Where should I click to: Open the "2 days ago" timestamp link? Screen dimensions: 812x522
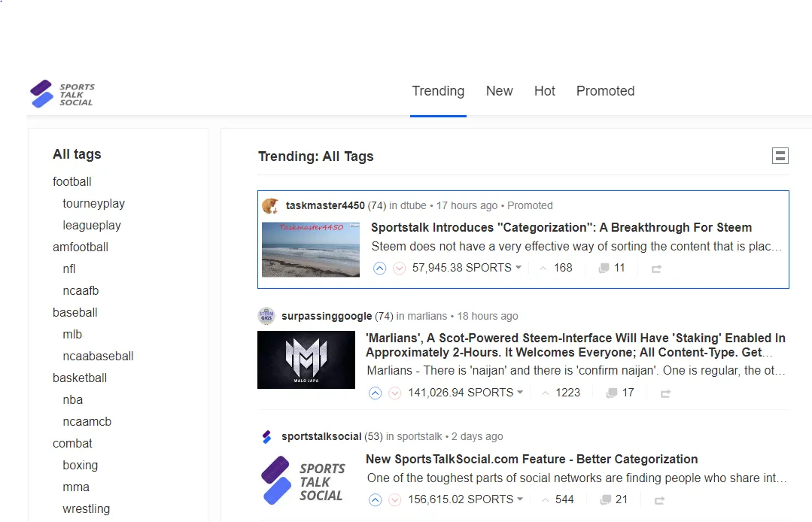[x=477, y=437]
